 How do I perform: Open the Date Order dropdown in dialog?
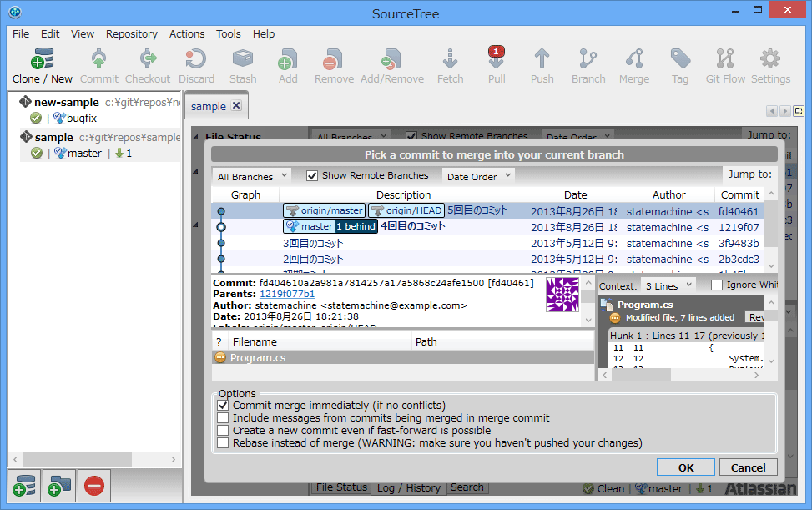(478, 177)
